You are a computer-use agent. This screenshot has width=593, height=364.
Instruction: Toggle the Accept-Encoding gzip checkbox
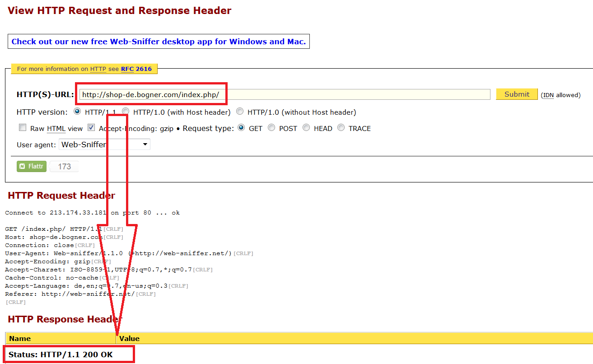[91, 128]
